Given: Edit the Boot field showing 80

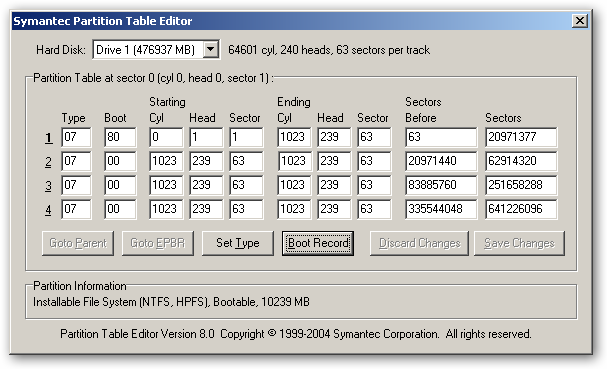Looking at the screenshot, I should click(x=120, y=137).
